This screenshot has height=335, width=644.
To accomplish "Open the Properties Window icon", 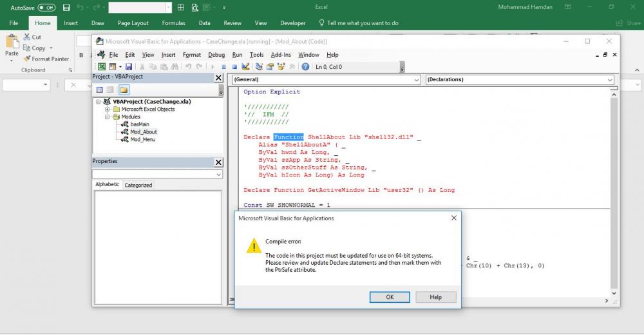I will click(x=270, y=66).
